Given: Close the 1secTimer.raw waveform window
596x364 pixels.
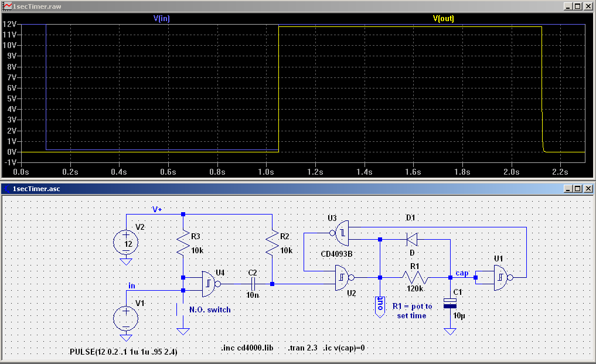Looking at the screenshot, I should [588, 6].
